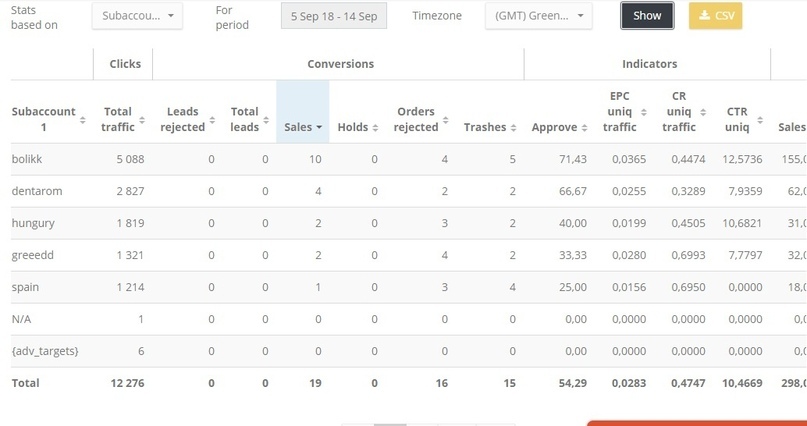Click dentarom Approve value 66,67
Screen dimensions: 807x426
click(573, 191)
